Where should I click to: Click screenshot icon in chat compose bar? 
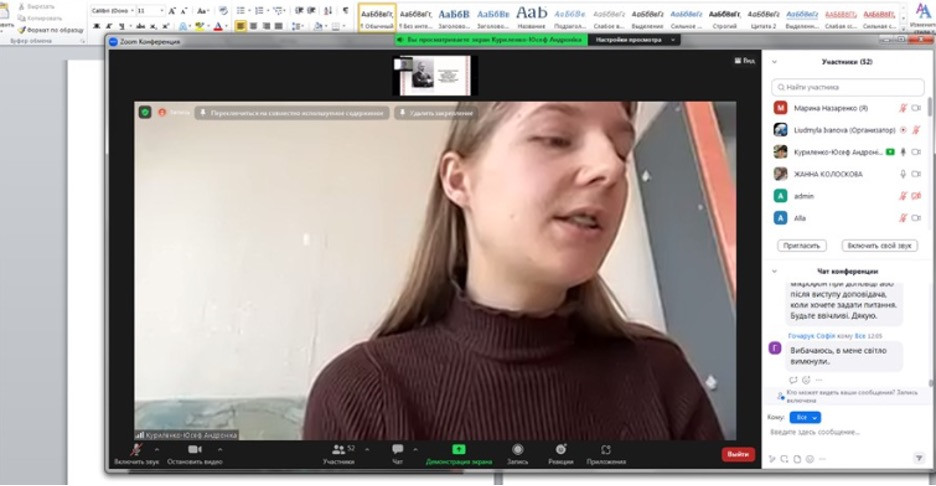coord(784,459)
